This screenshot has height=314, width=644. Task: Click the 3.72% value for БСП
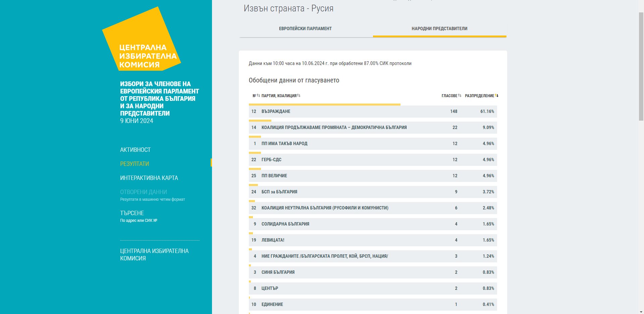(x=488, y=192)
